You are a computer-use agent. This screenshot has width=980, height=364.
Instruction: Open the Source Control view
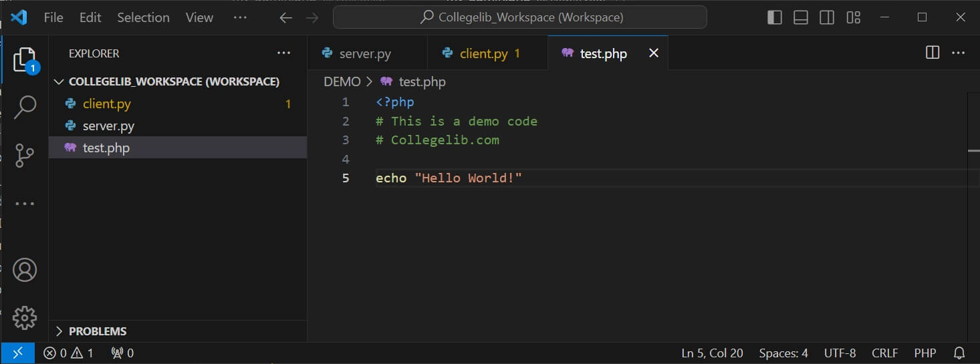(25, 155)
